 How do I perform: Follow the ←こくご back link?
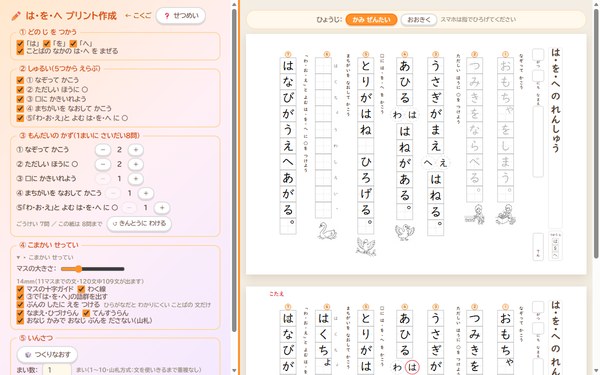pyautogui.click(x=138, y=16)
